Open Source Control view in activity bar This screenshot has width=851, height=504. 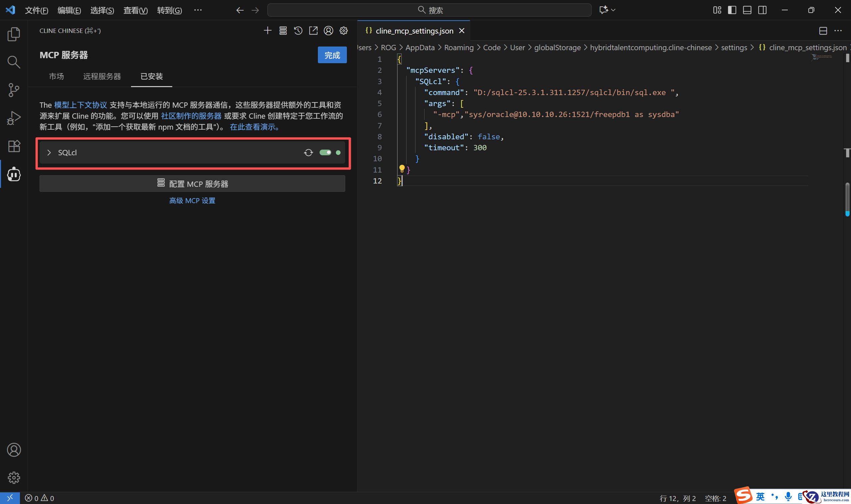[14, 90]
